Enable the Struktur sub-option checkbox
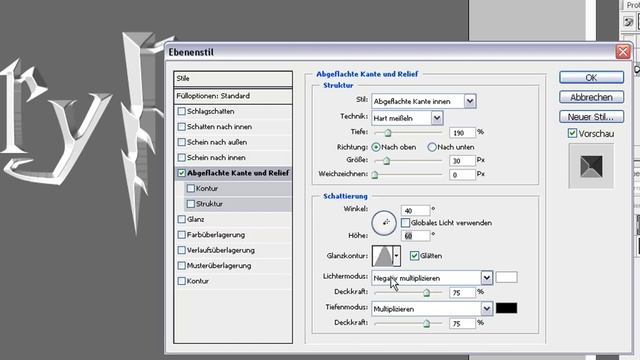Image resolution: width=640 pixels, height=360 pixels. click(191, 204)
